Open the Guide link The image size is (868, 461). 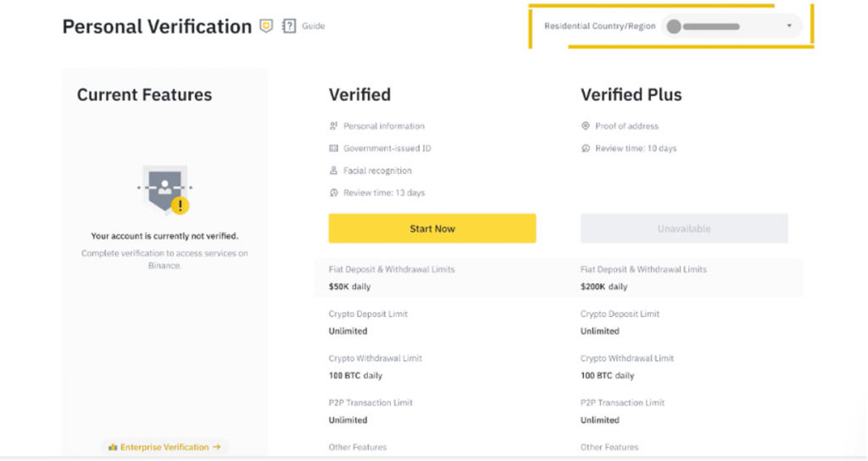[x=314, y=26]
